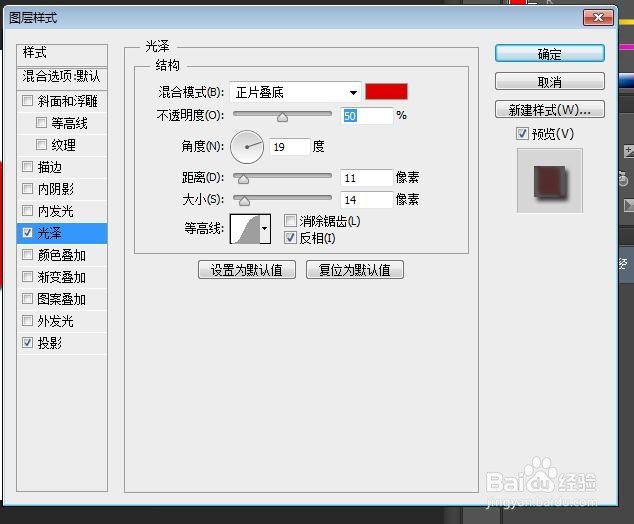Click the contour curve thumbnail

245,228
